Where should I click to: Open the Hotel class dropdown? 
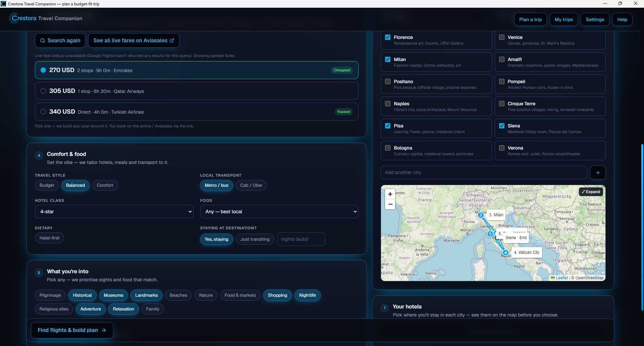(x=114, y=212)
